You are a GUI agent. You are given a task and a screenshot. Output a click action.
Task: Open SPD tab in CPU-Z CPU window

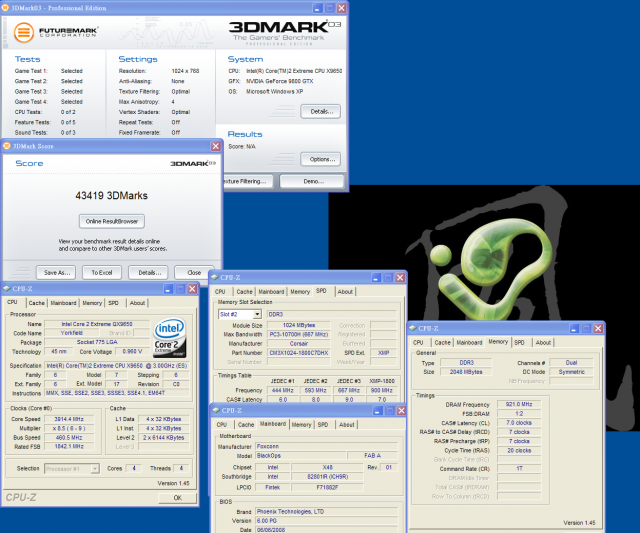click(x=113, y=303)
